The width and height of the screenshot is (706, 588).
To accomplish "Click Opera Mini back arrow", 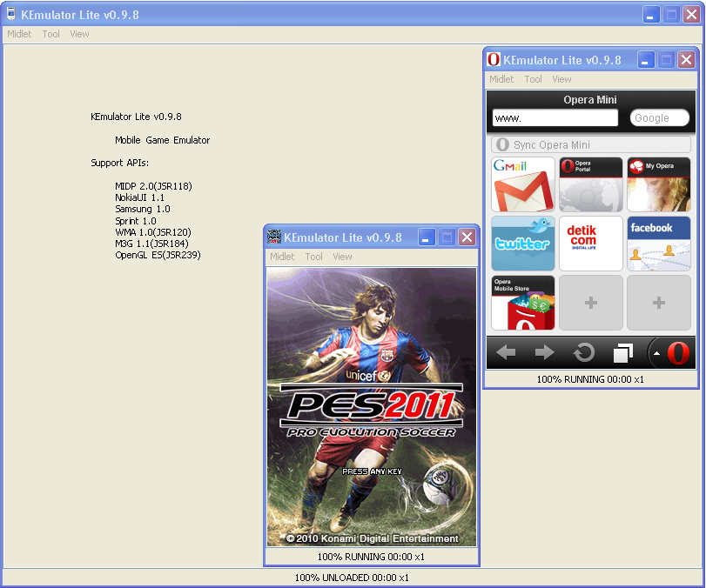I will [x=506, y=352].
